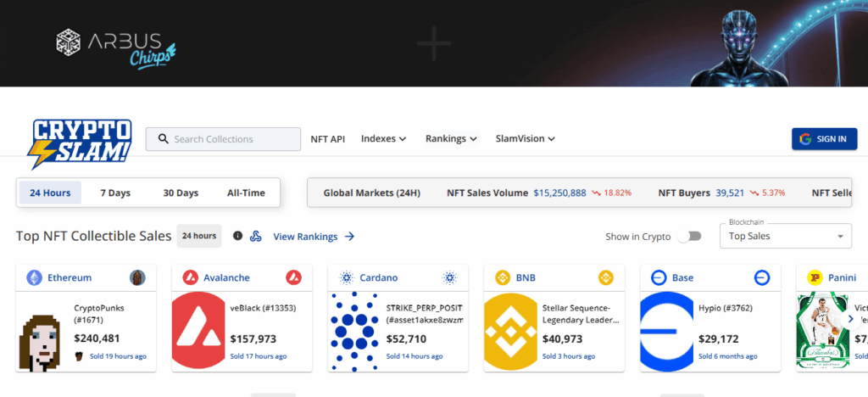Screen dimensions: 868x397
Task: Click the Sign In button
Action: coord(824,139)
